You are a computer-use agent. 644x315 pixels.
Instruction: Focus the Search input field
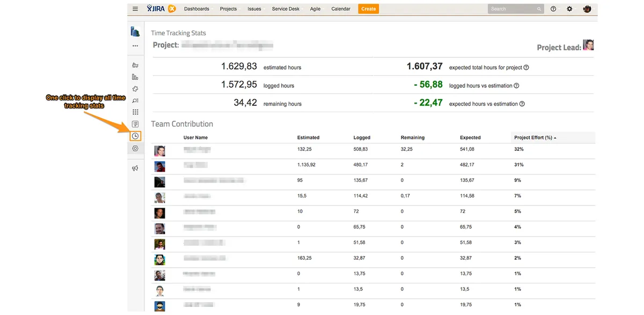pos(516,9)
